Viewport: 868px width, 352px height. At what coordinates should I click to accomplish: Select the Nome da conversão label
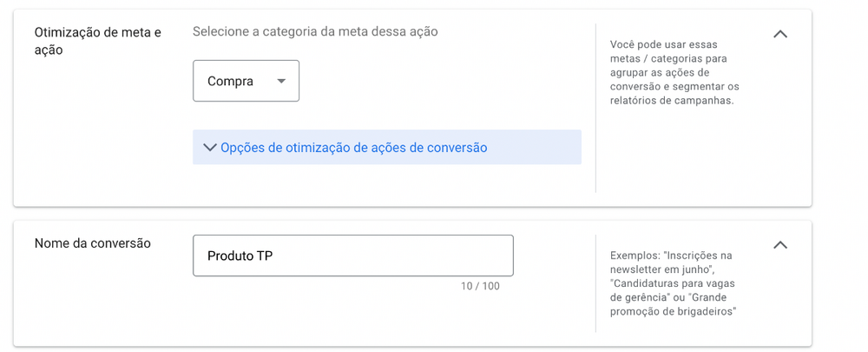(x=93, y=243)
